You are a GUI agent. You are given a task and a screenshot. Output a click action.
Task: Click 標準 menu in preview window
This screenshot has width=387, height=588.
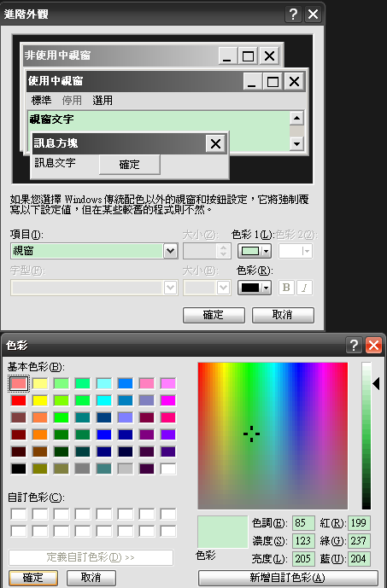tap(41, 100)
